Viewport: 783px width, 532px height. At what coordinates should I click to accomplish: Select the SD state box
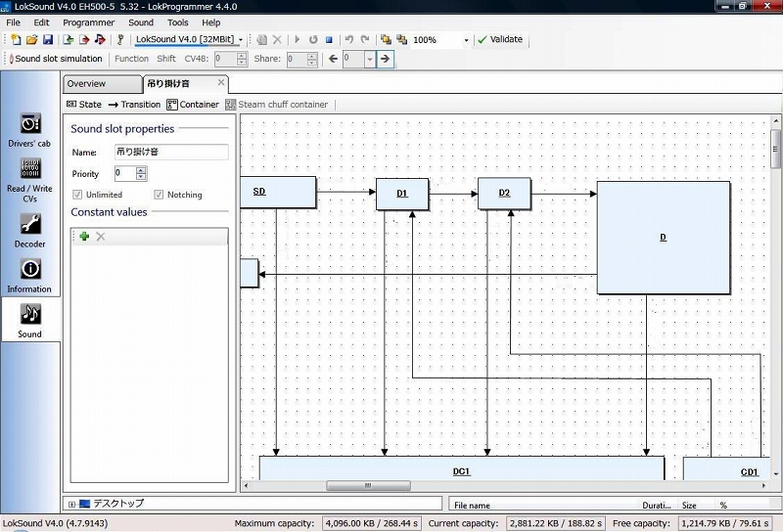[278, 192]
